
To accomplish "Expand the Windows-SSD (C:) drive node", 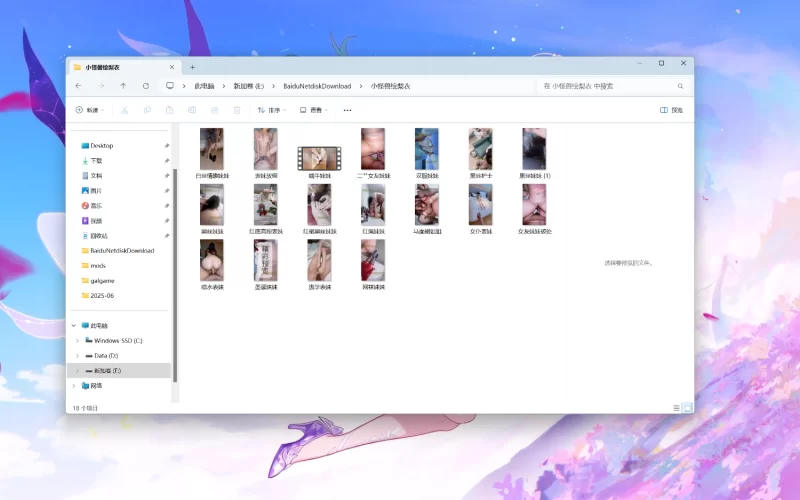I will pos(78,340).
